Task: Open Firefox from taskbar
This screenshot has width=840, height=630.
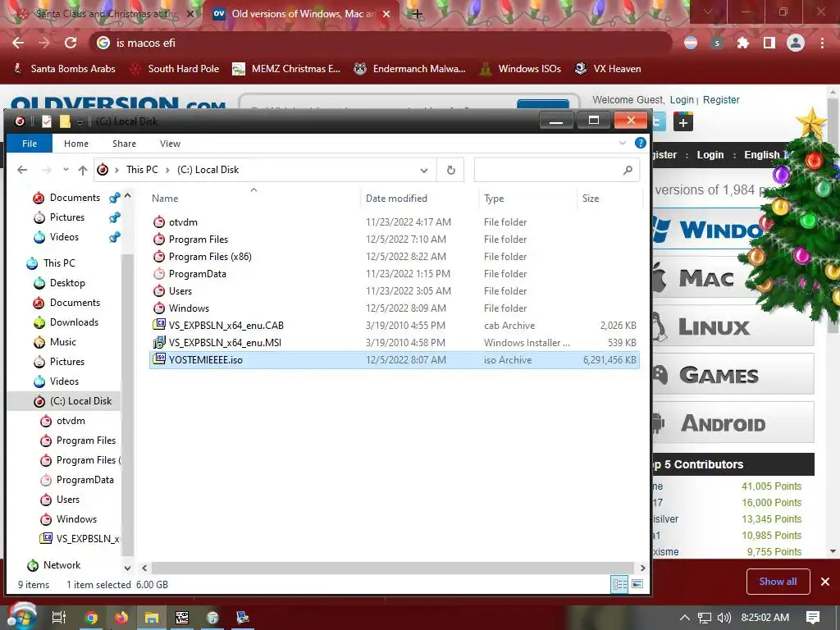Action: pyautogui.click(x=121, y=618)
